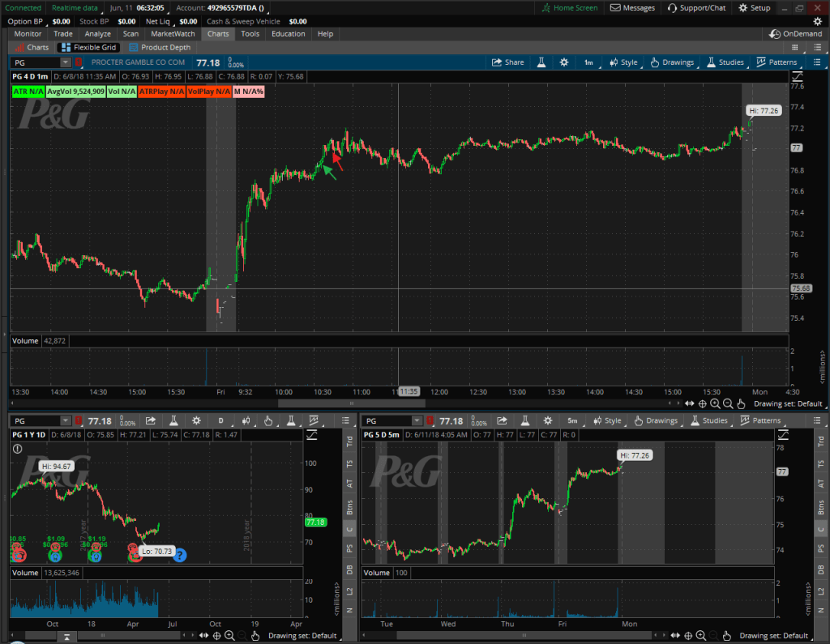
Task: Open the 1m timeframe selector
Action: (588, 62)
